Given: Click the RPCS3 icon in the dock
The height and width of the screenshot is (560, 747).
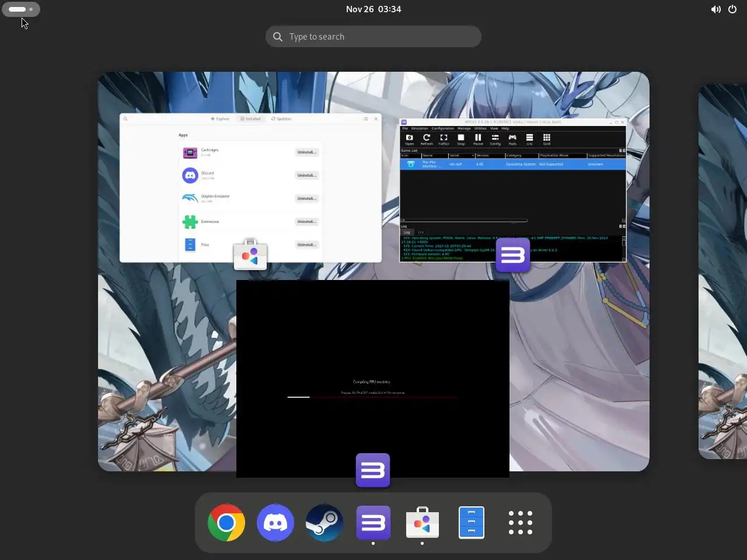Looking at the screenshot, I should 373,523.
